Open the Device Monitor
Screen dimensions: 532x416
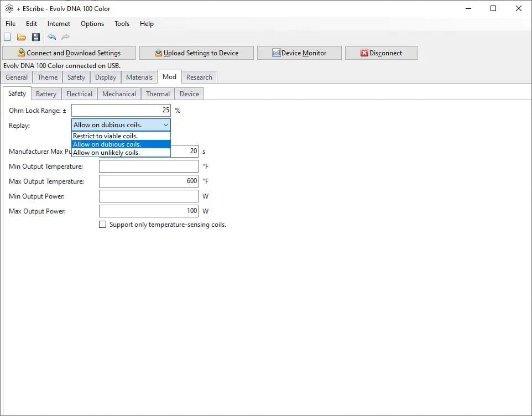pyautogui.click(x=299, y=53)
